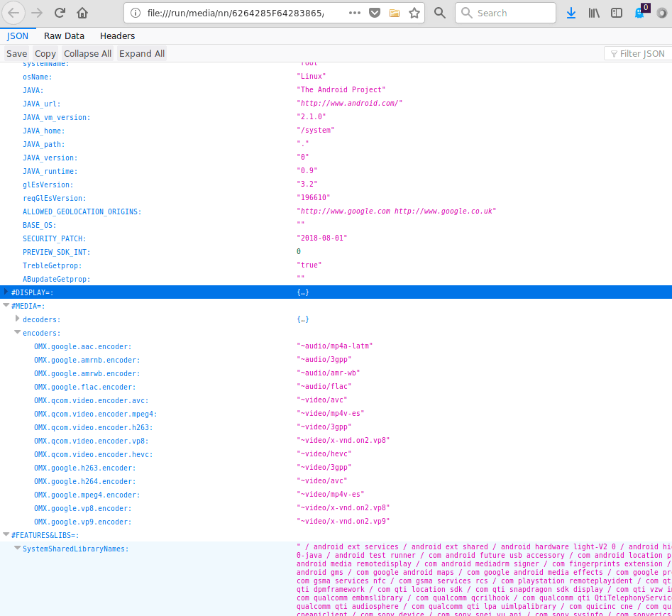The image size is (672, 616).
Task: Select the JAVA_url key
Action: [x=42, y=104]
